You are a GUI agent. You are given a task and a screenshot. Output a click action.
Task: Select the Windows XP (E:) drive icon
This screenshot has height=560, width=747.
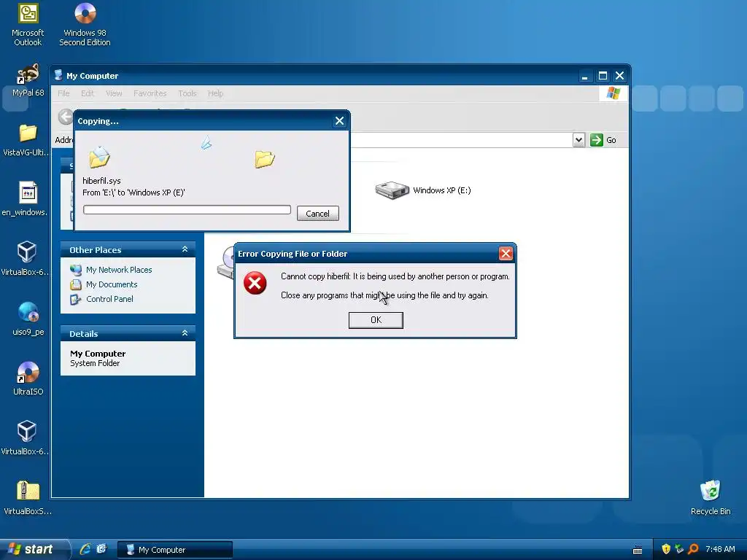[392, 190]
